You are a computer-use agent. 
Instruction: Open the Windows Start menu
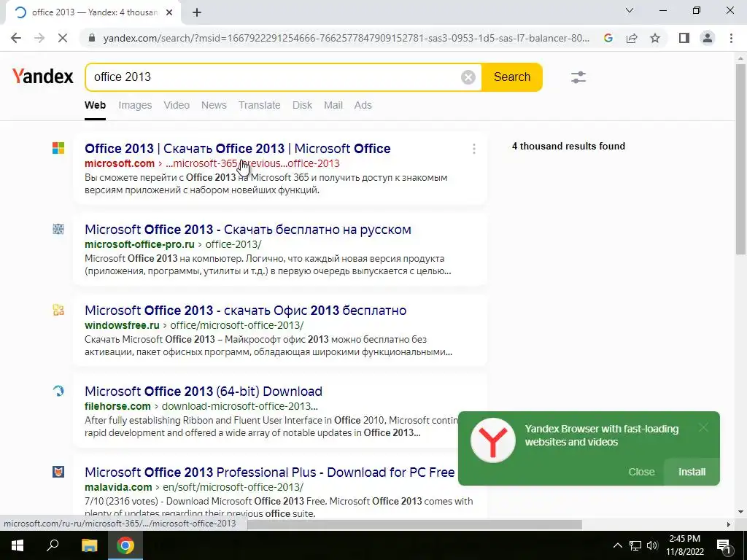pos(18,545)
